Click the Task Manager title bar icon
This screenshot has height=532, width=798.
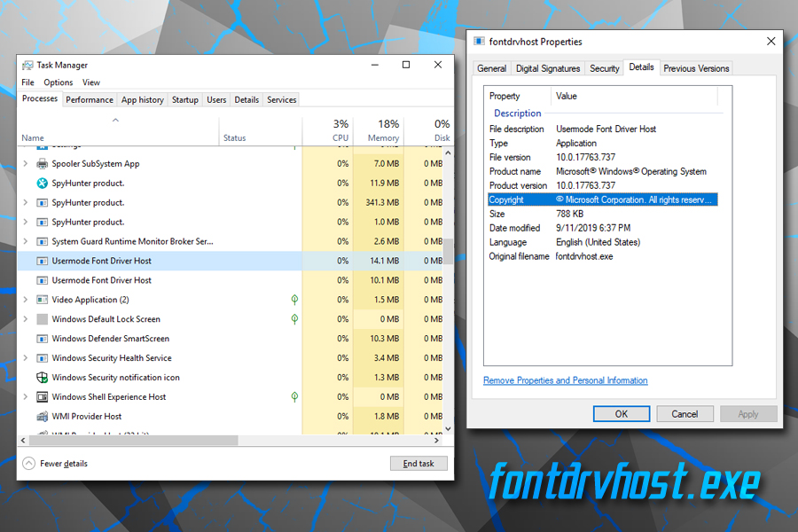[27, 65]
